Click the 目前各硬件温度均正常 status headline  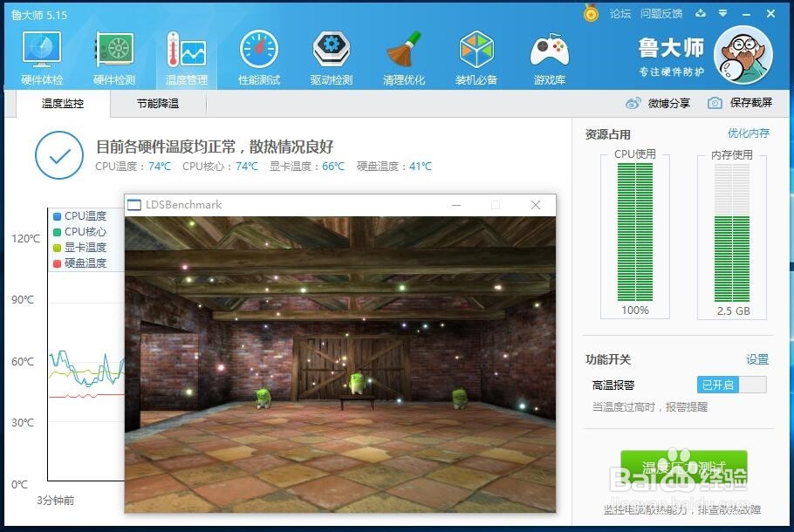click(x=215, y=147)
